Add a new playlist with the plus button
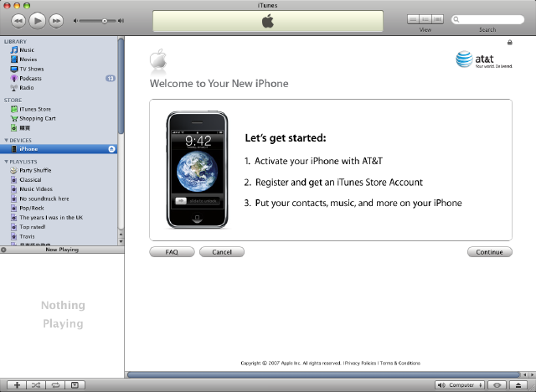The height and width of the screenshot is (392, 536). click(17, 385)
